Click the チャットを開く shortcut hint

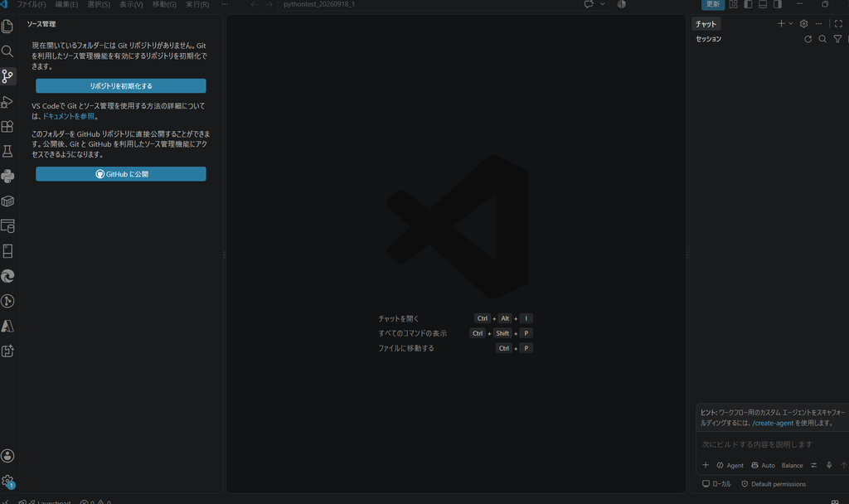(399, 318)
